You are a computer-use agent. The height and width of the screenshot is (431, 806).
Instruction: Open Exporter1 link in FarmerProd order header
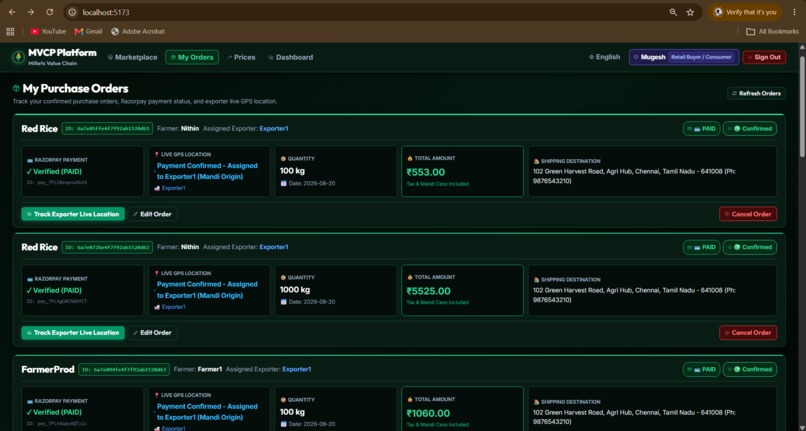point(297,369)
